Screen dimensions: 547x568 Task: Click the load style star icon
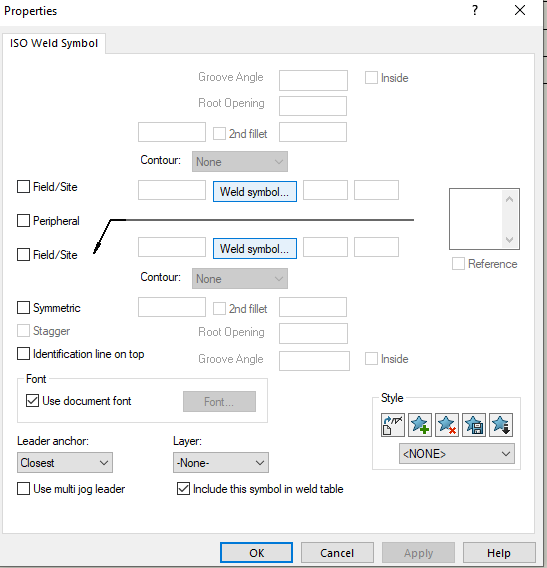coord(501,425)
